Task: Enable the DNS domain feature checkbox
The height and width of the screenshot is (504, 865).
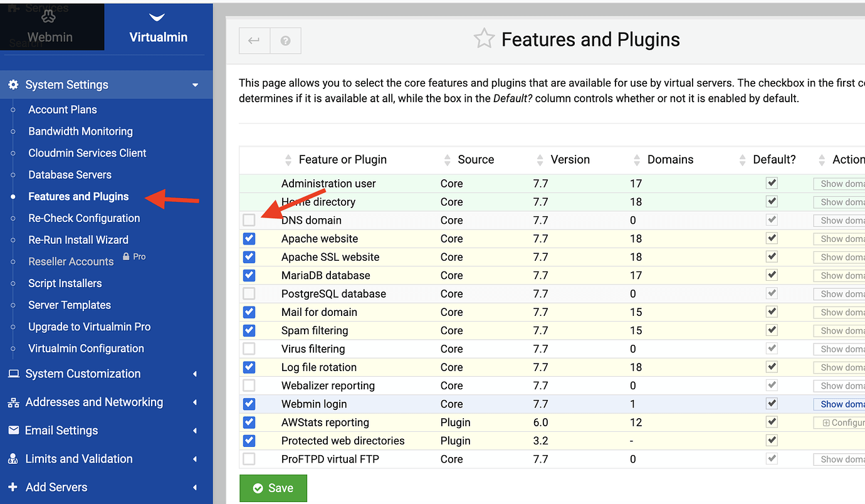Action: click(x=249, y=220)
